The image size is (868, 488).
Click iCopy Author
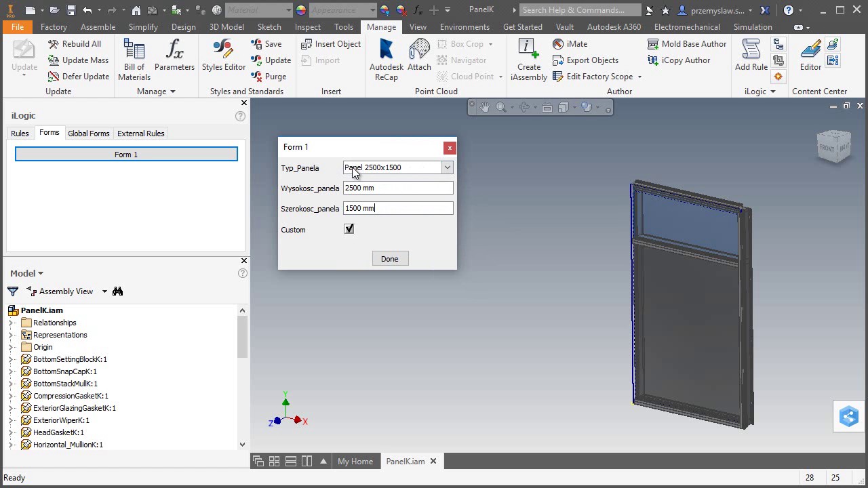click(679, 60)
